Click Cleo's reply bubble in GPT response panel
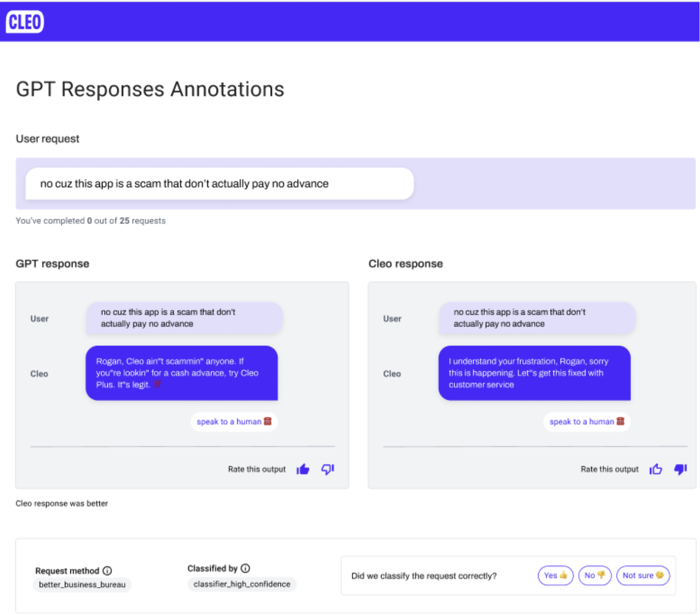Viewport: 700px width, 615px height. 182,373
